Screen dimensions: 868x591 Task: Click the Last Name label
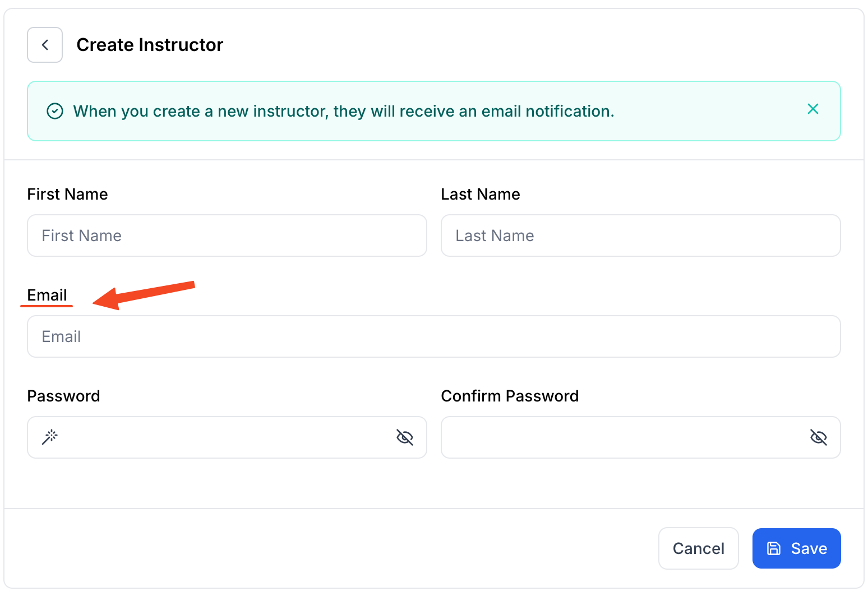click(481, 194)
